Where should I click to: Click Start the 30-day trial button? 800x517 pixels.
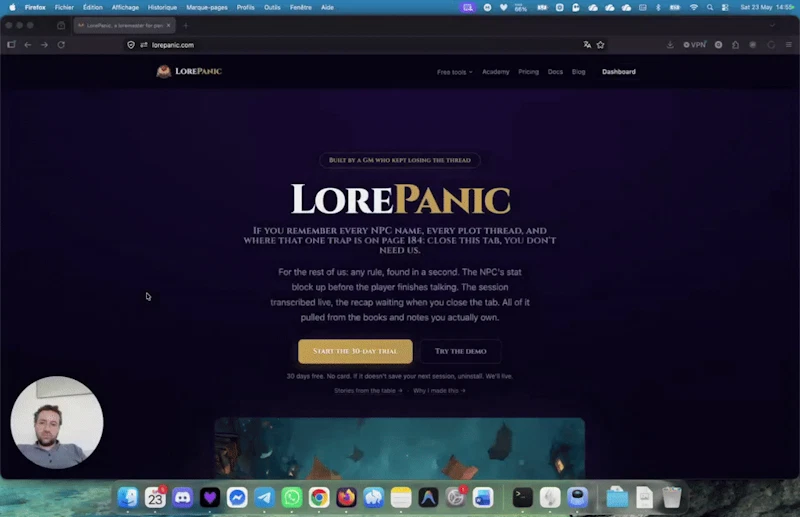[355, 351]
